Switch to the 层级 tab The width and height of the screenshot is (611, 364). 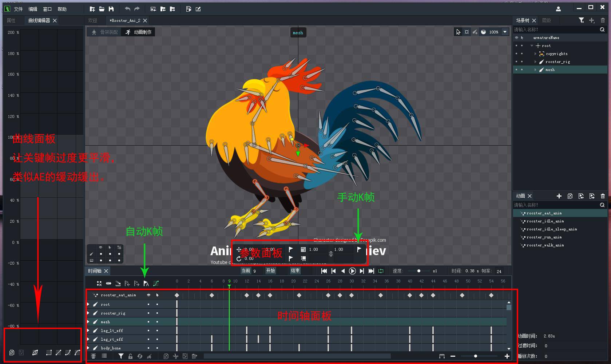click(546, 20)
